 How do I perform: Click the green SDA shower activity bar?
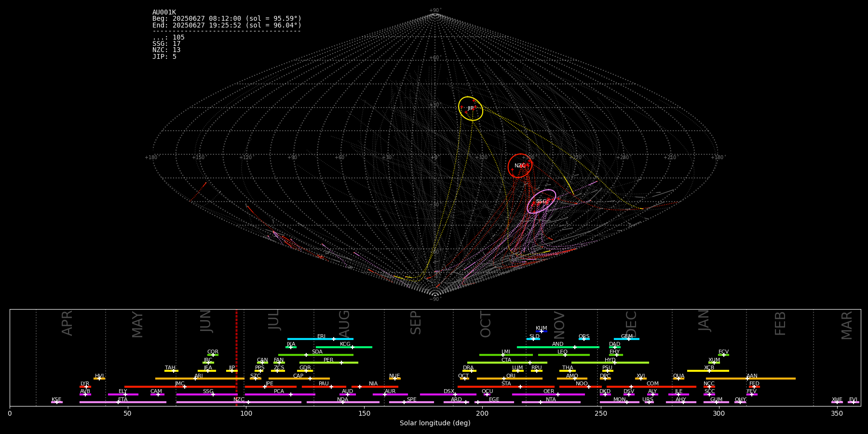click(x=316, y=355)
